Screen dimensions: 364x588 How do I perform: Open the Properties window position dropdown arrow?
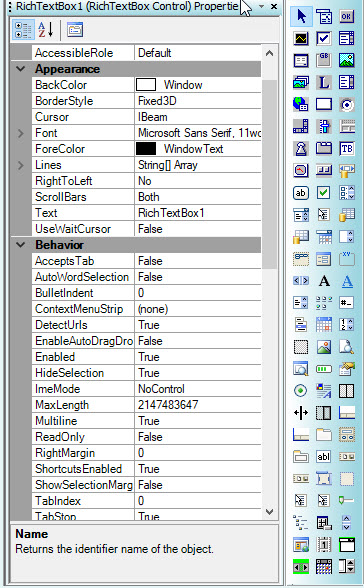pyautogui.click(x=261, y=6)
